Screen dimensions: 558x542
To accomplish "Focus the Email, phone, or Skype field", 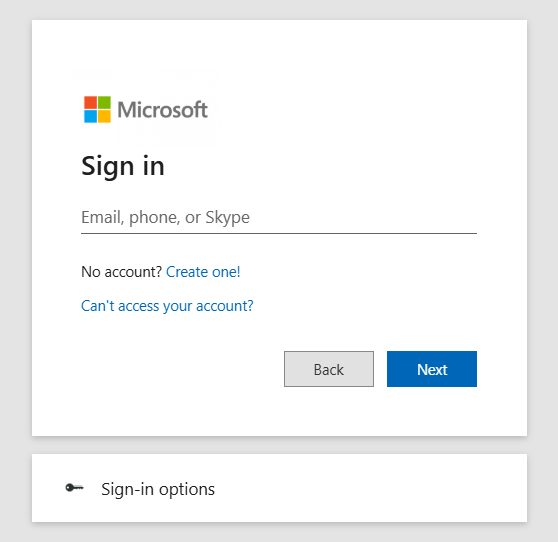I will pos(279,217).
